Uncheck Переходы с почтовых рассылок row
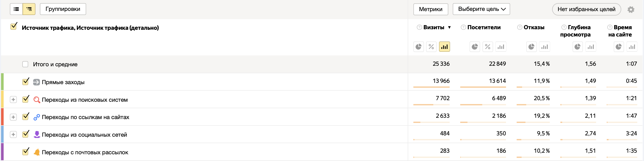The width and height of the screenshot is (644, 161). click(x=25, y=152)
